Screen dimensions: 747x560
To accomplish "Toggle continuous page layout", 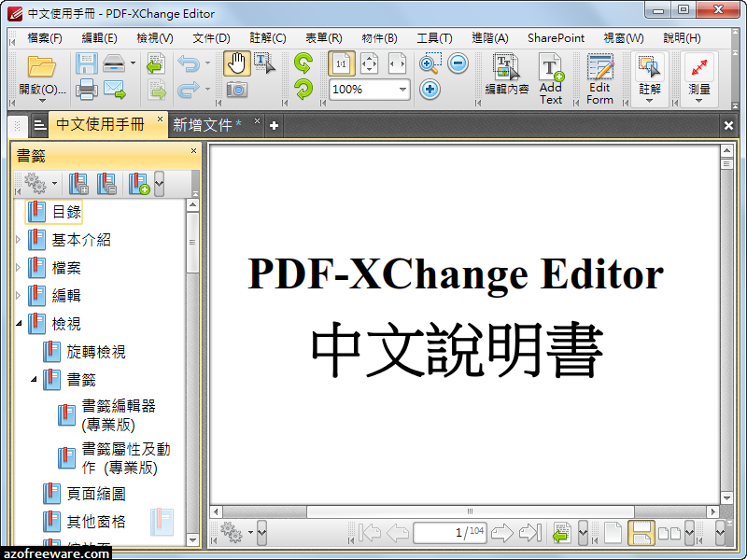I will [x=641, y=532].
